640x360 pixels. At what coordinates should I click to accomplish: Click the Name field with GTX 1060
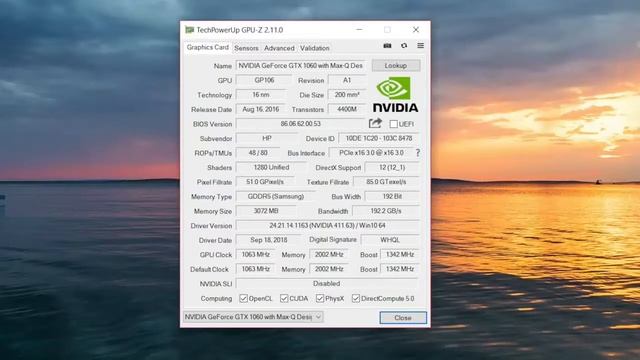click(300, 66)
